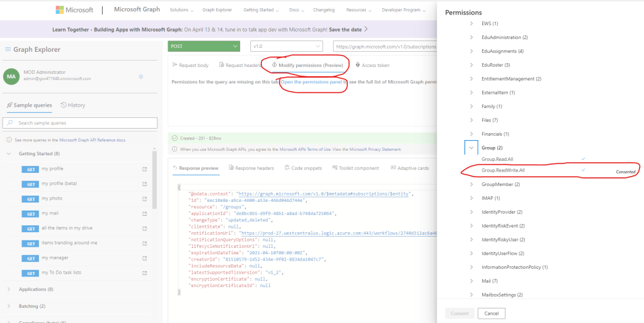
Task: Click Open the permissions panel link
Action: [311, 82]
